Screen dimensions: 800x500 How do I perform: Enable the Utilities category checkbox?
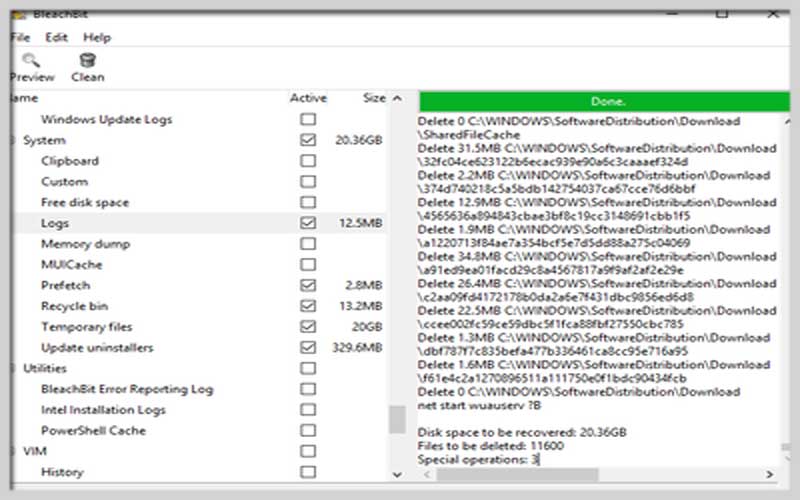click(308, 368)
